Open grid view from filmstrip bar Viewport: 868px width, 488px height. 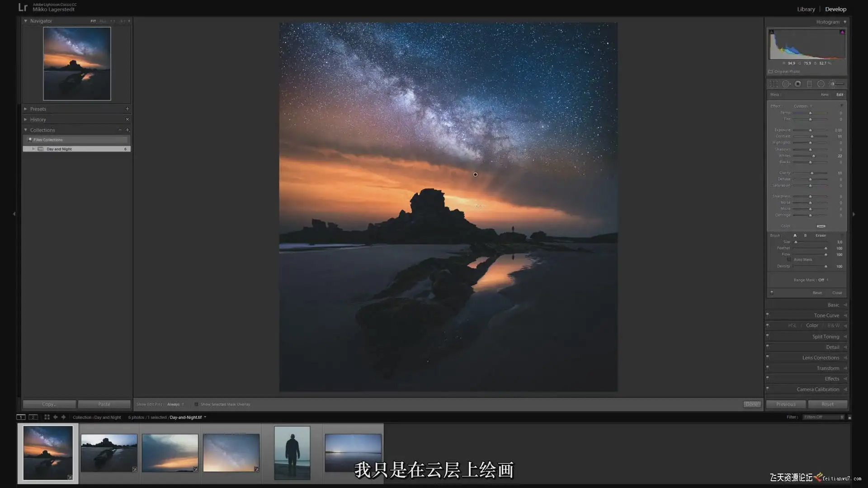(x=47, y=417)
